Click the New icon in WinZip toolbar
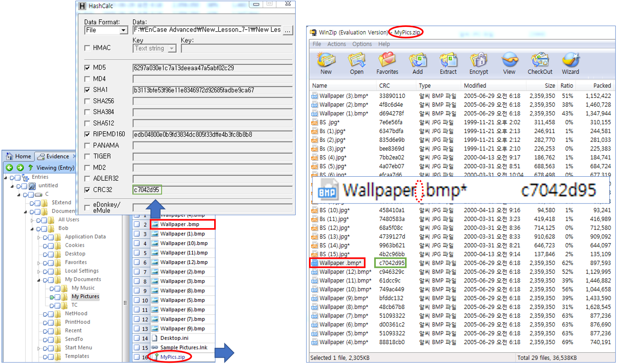Screen dimensions: 618x364 (x=326, y=60)
